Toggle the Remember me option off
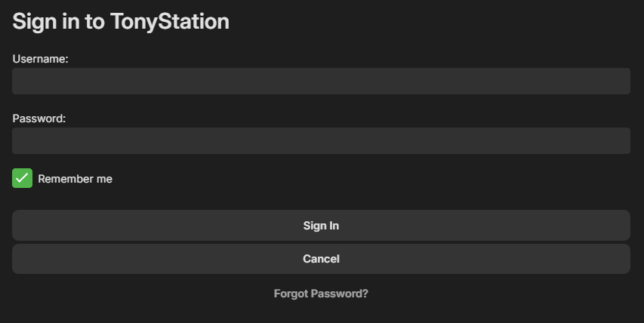The image size is (644, 323). point(22,179)
